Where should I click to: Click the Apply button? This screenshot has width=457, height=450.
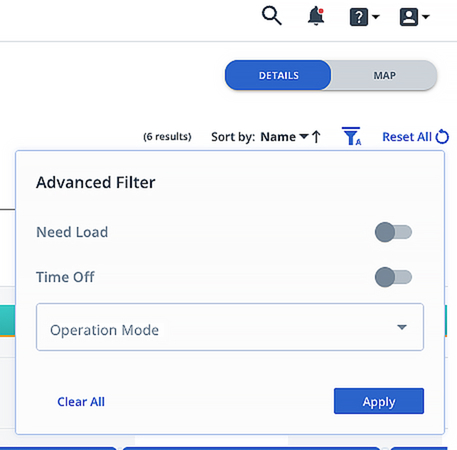379,401
